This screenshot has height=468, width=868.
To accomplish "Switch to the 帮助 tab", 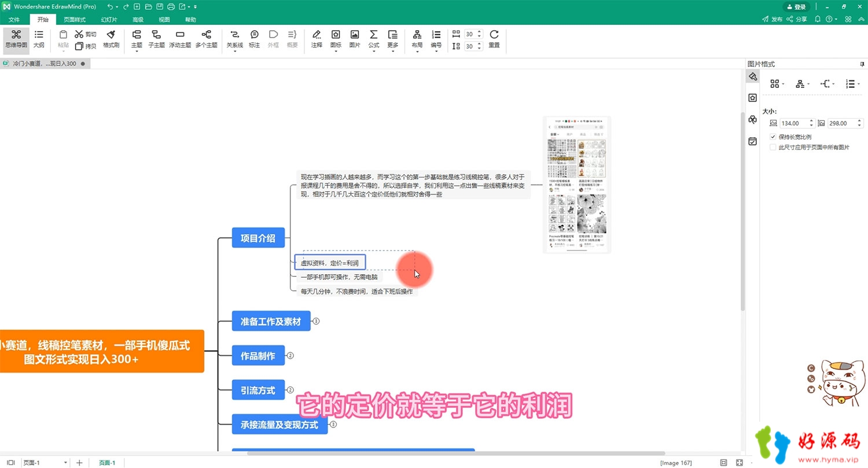I will [190, 20].
